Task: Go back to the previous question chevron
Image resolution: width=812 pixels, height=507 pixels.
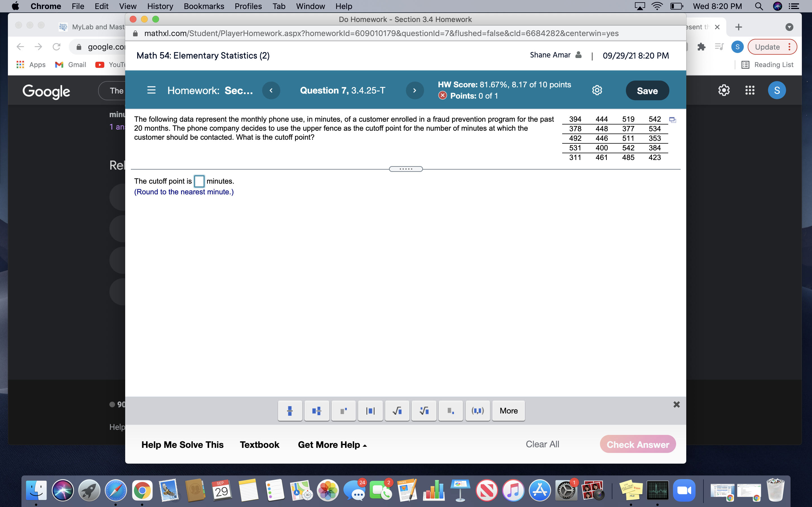Action: 272,90
